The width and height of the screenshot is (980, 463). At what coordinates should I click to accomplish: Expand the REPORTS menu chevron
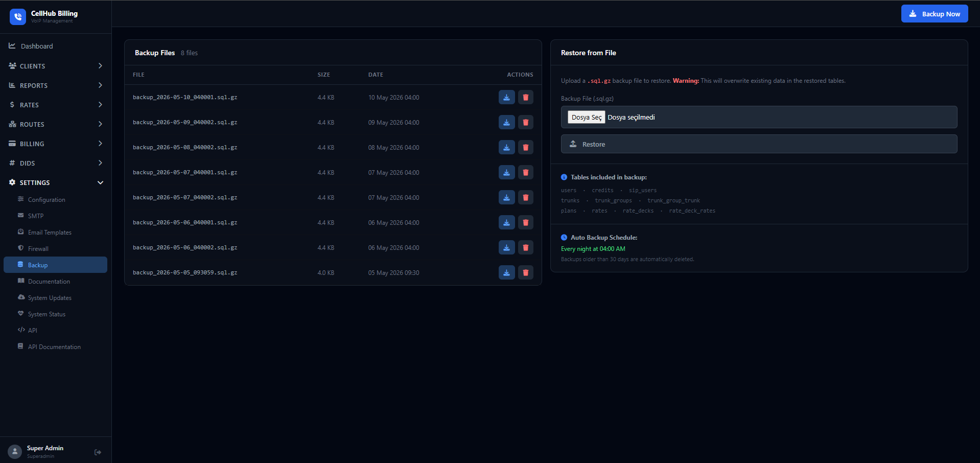pyautogui.click(x=100, y=85)
